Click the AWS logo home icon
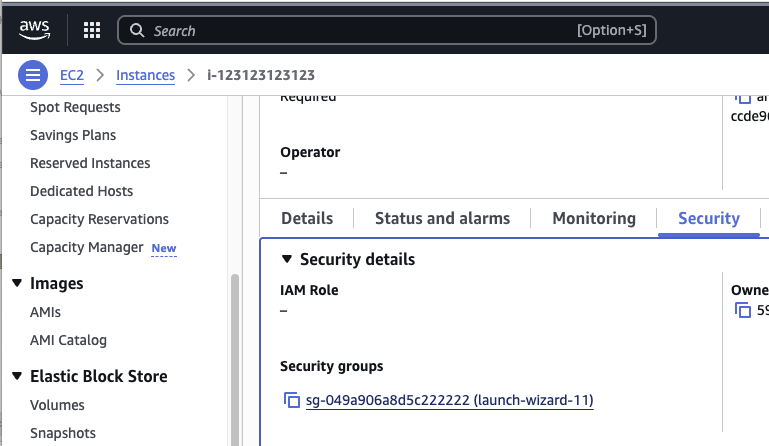The width and height of the screenshot is (769, 446). click(36, 30)
